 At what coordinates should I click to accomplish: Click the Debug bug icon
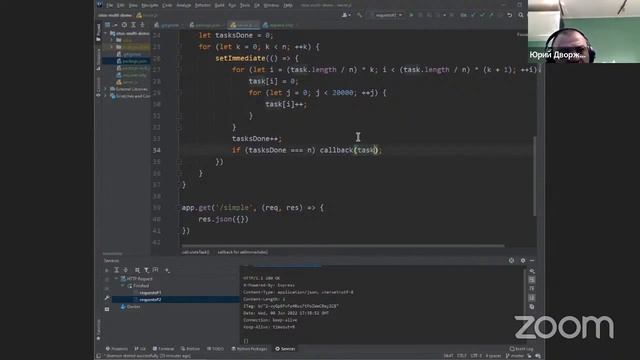(x=420, y=15)
